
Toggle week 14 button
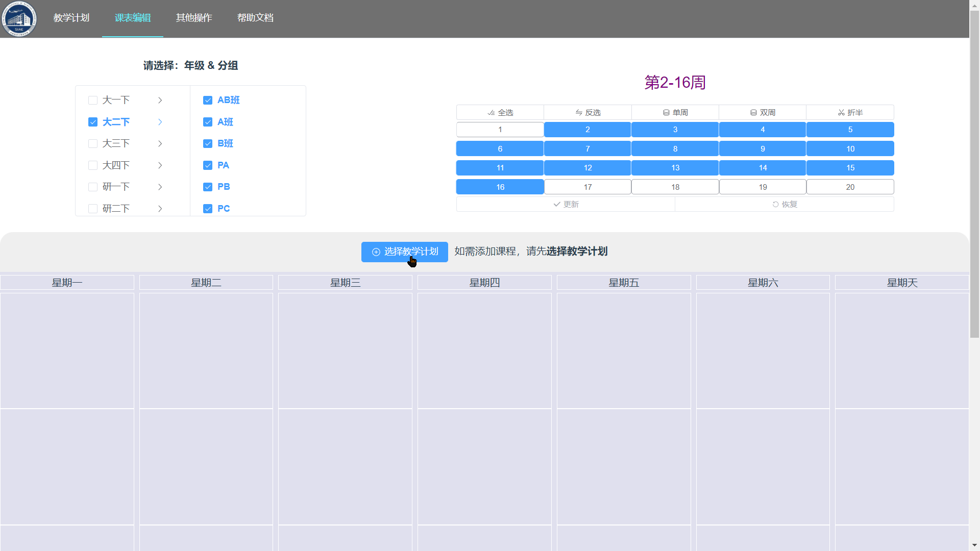(x=763, y=168)
